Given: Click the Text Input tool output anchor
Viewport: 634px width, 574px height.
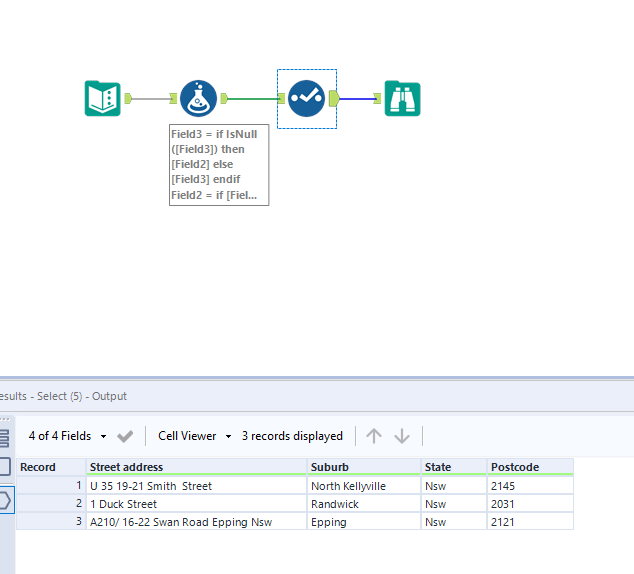Looking at the screenshot, I should coord(128,98).
